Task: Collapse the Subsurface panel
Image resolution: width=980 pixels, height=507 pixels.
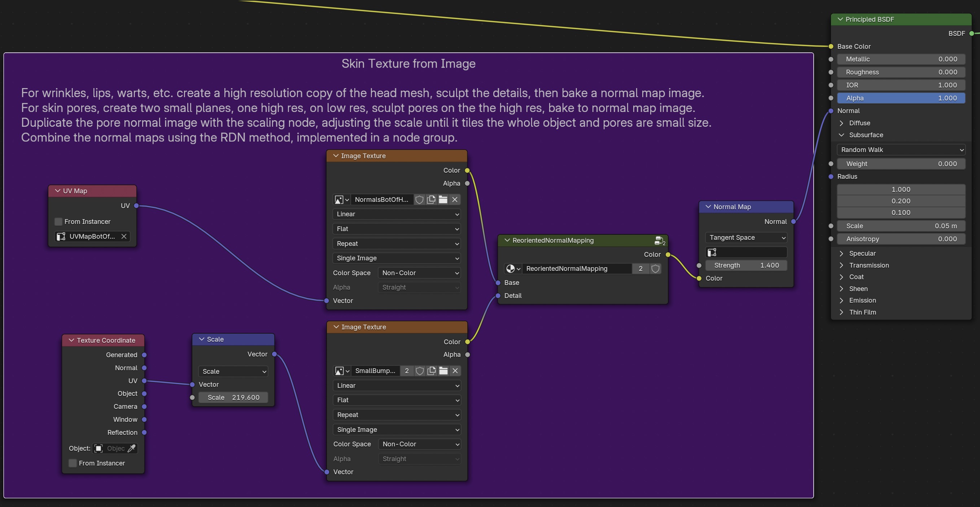Action: click(x=841, y=135)
